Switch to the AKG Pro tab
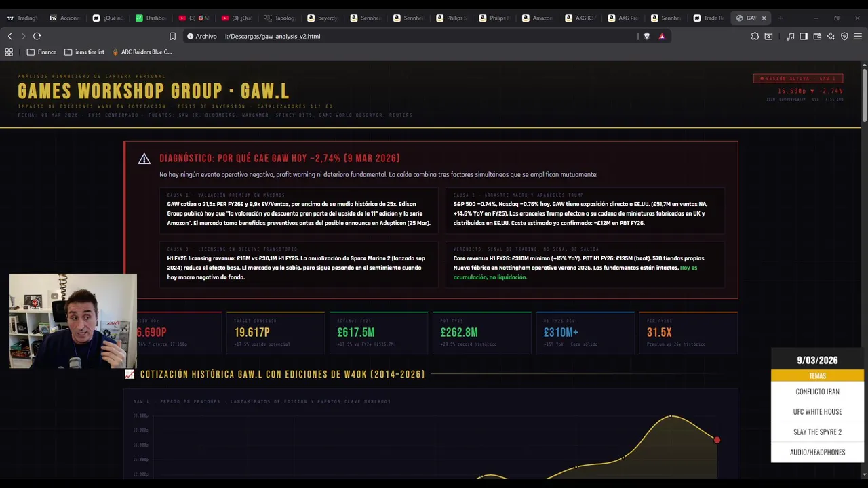The height and width of the screenshot is (488, 868). coord(623,18)
